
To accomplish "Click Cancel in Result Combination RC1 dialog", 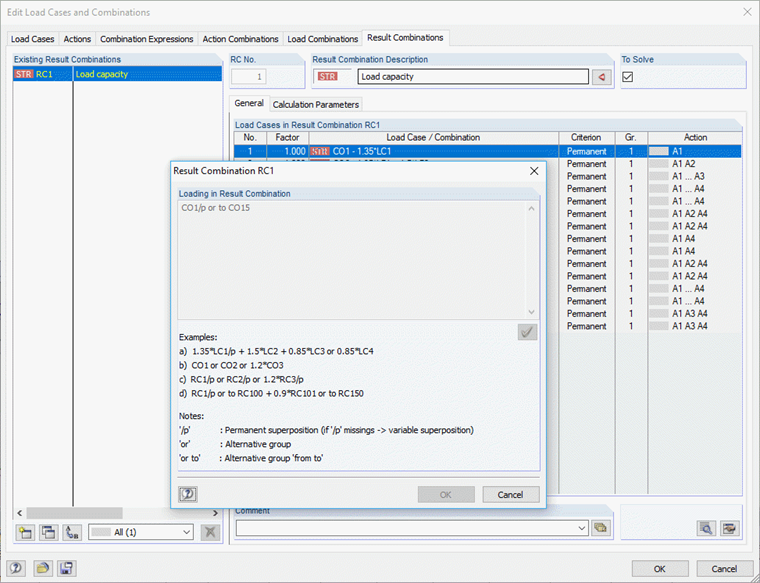I will (510, 494).
